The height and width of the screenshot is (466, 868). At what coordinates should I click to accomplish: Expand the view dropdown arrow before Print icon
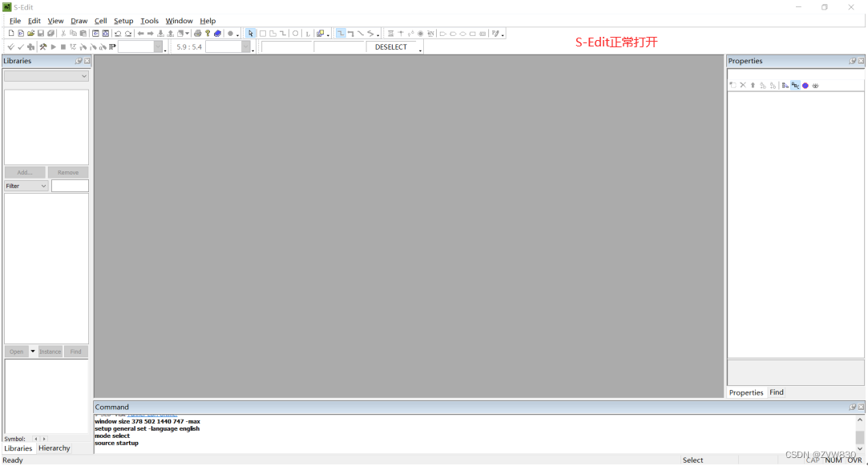[x=187, y=34]
